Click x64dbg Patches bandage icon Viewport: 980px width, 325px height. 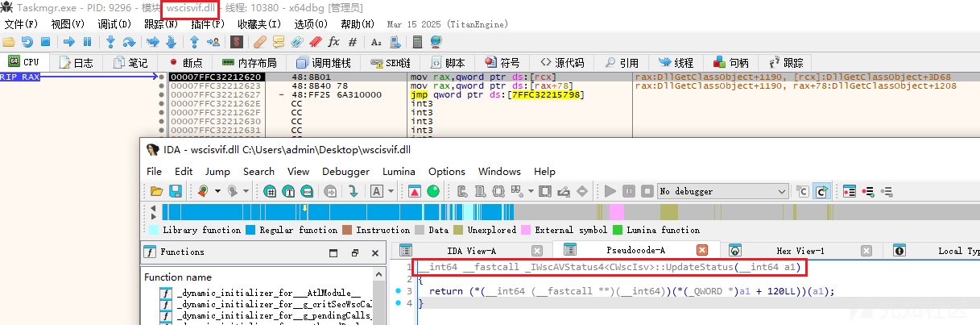(259, 41)
